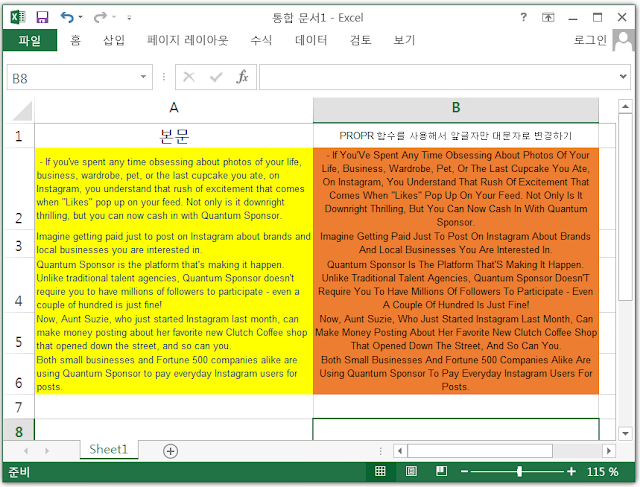
Task: Click the Excel application icon
Action: 18,17
